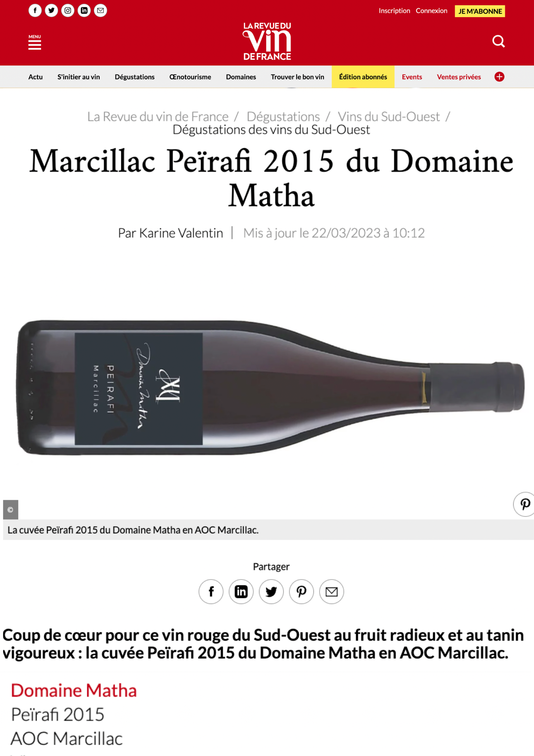Click the JE M'ABONNE button
This screenshot has width=534, height=756.
[480, 11]
